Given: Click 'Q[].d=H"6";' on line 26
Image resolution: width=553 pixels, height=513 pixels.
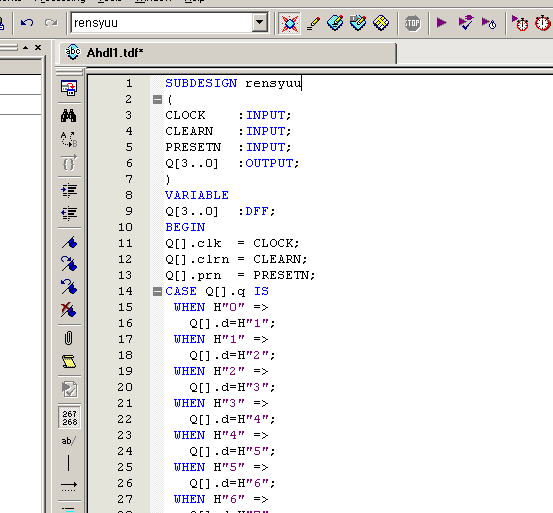Looking at the screenshot, I should pyautogui.click(x=232, y=483).
